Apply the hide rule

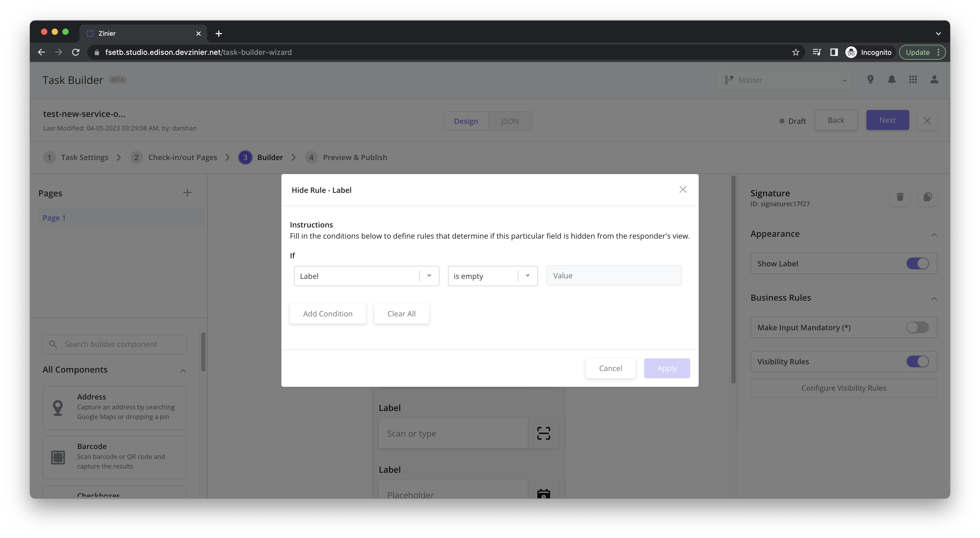666,368
